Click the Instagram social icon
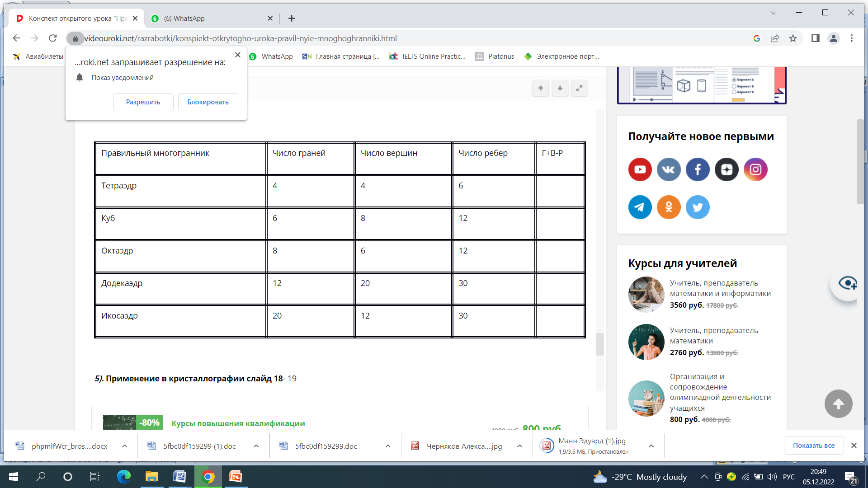The height and width of the screenshot is (488, 868). [x=755, y=169]
